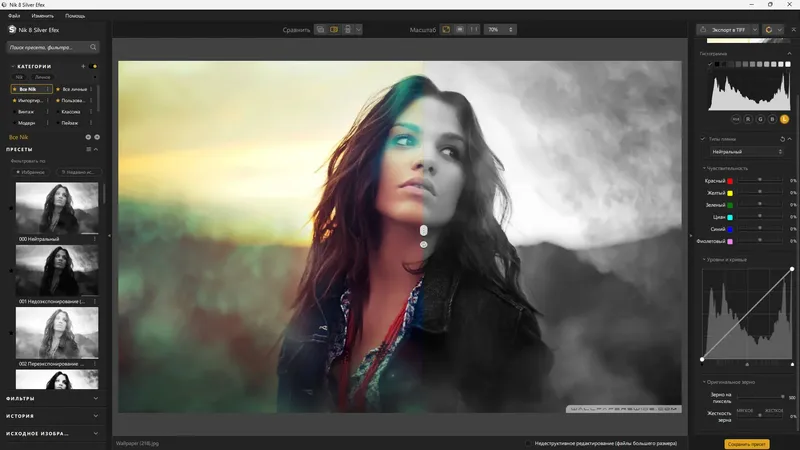This screenshot has height=450, width=800.
Task: Show RGB histogram channel
Action: tap(736, 119)
